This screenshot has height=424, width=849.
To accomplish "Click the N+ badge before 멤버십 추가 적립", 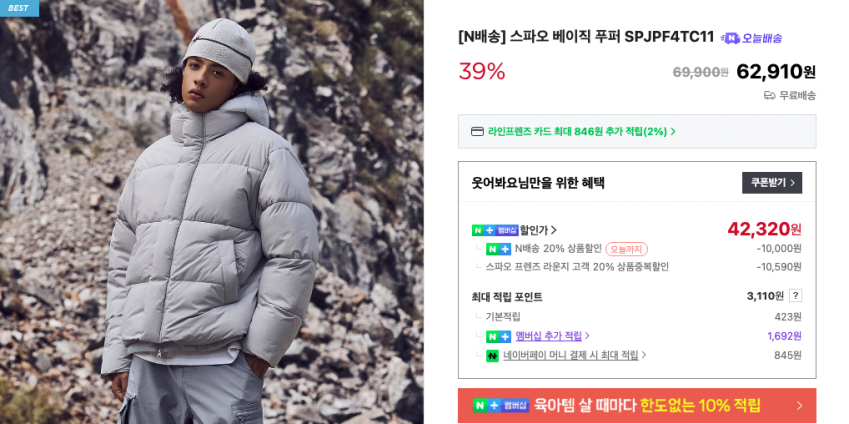I will tap(498, 336).
